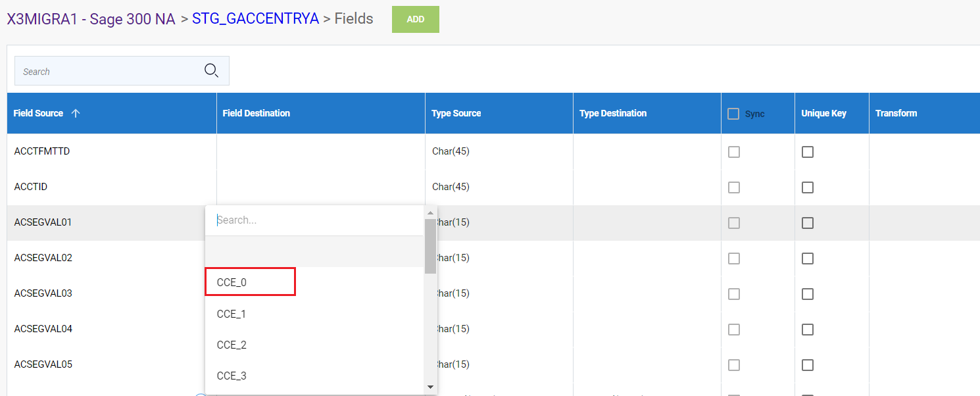Check Unique Key for ACCTFMTTD row
980x396 pixels.
[x=808, y=152]
